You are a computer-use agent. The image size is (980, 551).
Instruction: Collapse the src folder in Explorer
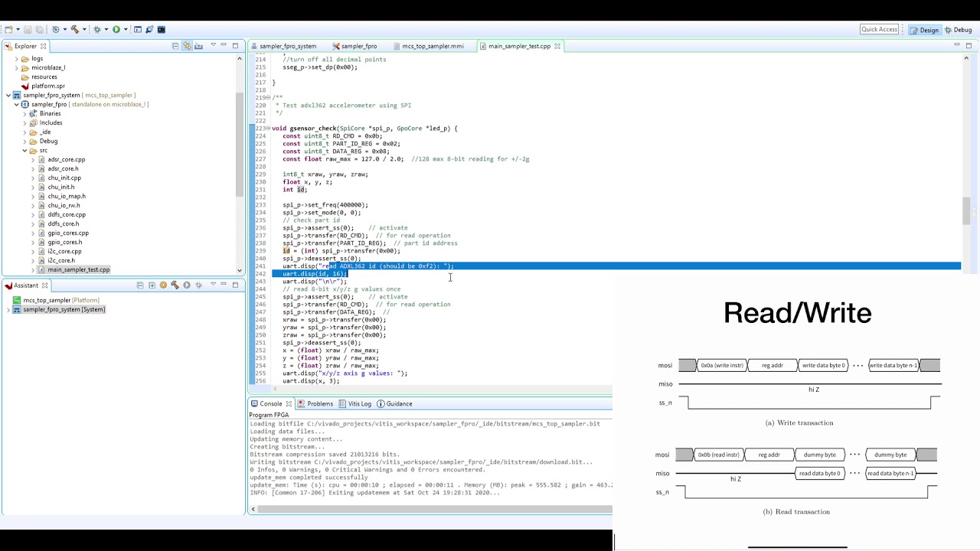(24, 151)
